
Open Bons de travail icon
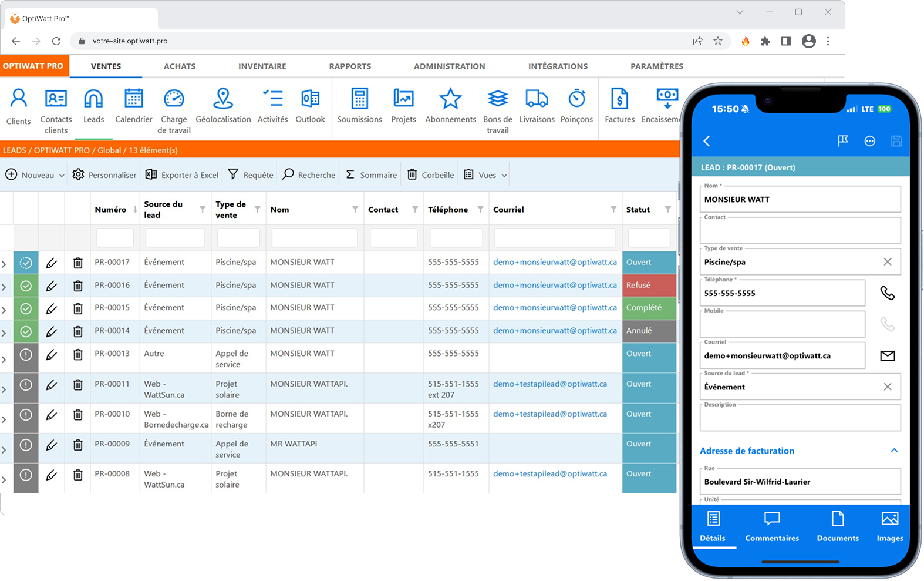coord(498,98)
